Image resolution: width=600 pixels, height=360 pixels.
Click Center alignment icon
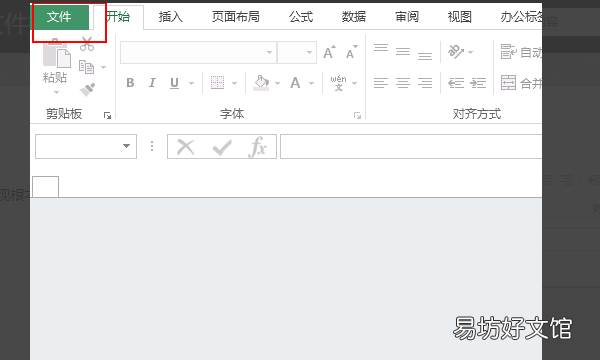(403, 83)
